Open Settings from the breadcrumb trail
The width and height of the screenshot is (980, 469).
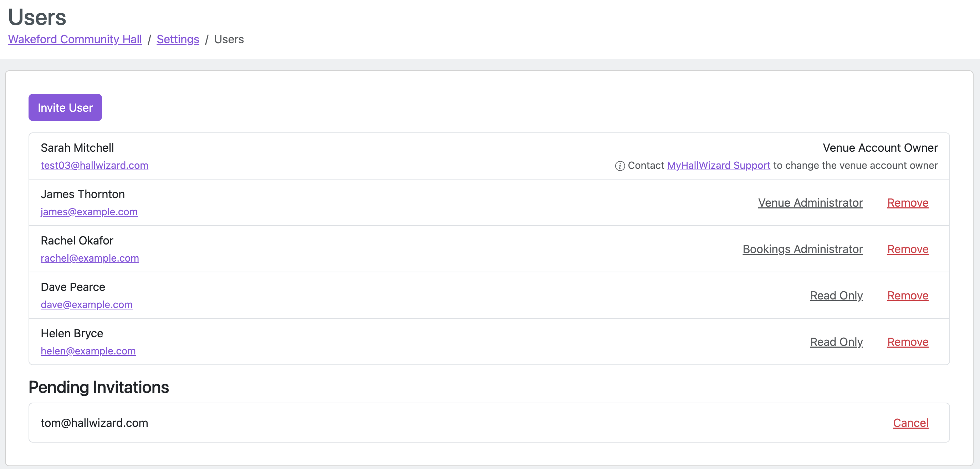[x=178, y=39]
